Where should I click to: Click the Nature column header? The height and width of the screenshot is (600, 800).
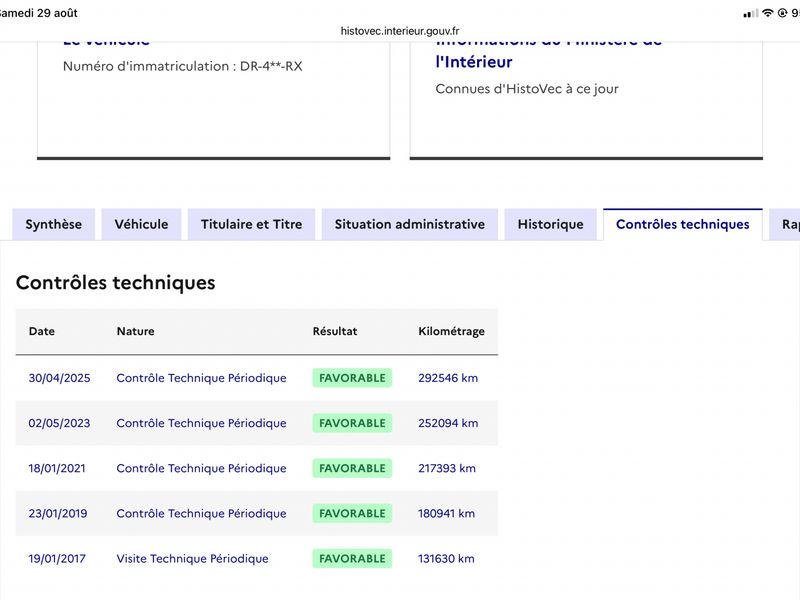pyautogui.click(x=135, y=331)
